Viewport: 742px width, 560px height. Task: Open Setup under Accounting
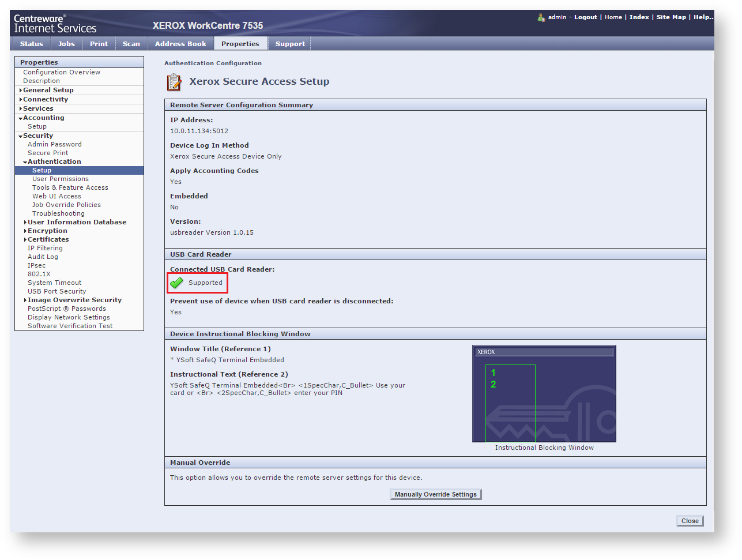pos(37,126)
